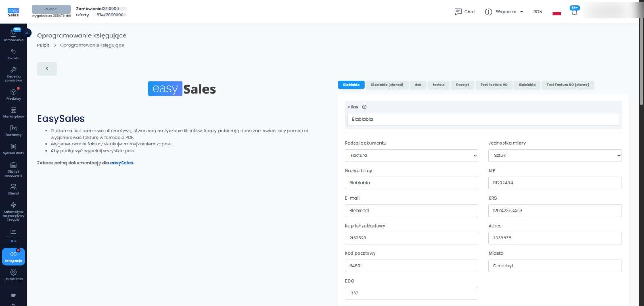Screen dimensions: 644x306
Task: Open Integracje in sidebar
Action: (13, 257)
